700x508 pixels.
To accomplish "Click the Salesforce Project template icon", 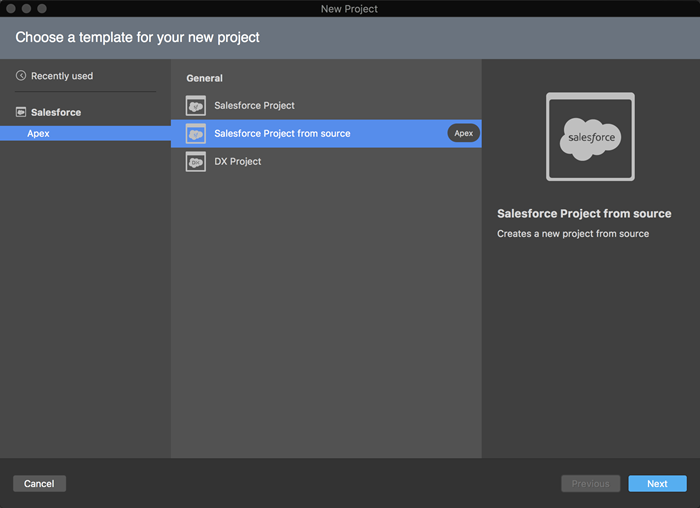I will [196, 106].
